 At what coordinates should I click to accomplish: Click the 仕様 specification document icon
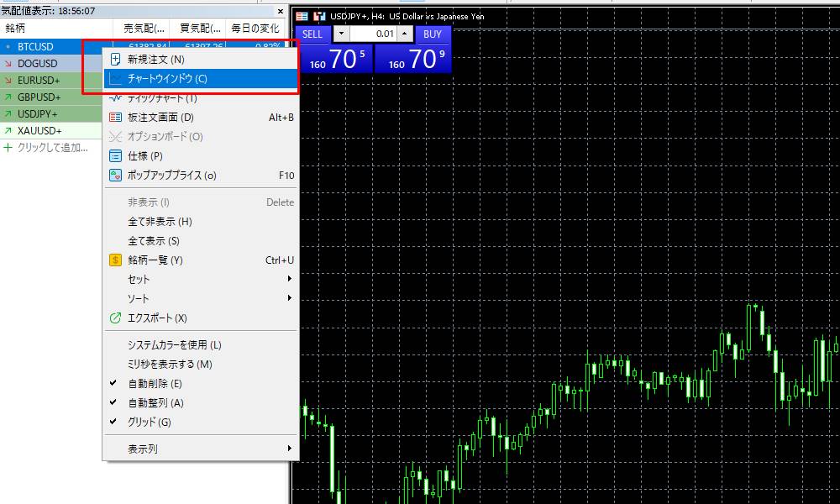[116, 155]
